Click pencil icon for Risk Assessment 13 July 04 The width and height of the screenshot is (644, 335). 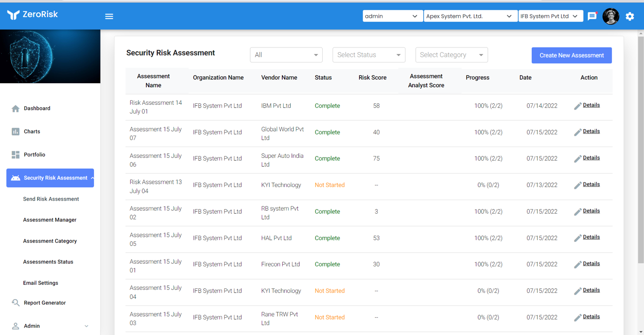click(x=578, y=186)
